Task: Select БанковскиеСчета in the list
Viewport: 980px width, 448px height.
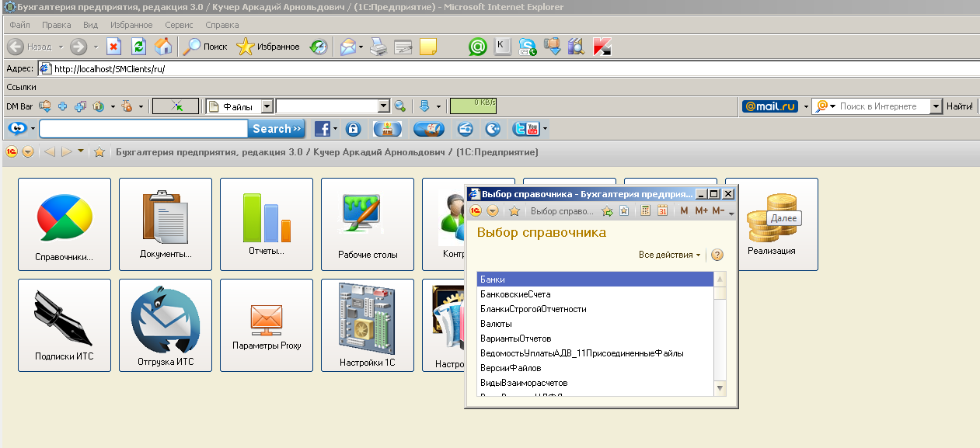Action: click(x=595, y=294)
